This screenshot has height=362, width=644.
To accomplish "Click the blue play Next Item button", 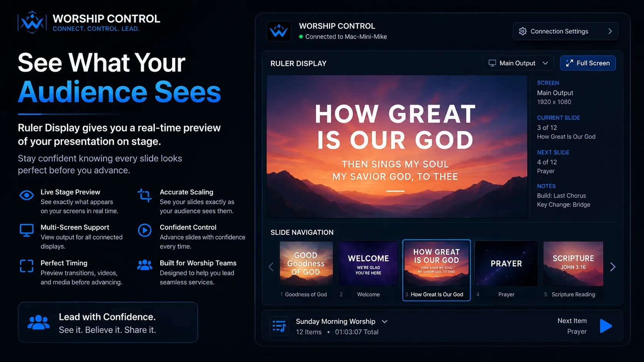I will click(606, 326).
